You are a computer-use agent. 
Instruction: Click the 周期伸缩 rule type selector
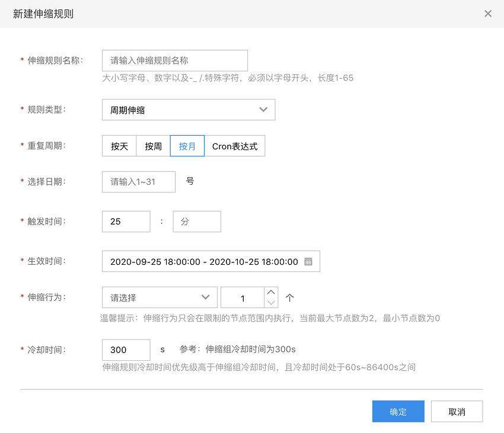pos(189,110)
